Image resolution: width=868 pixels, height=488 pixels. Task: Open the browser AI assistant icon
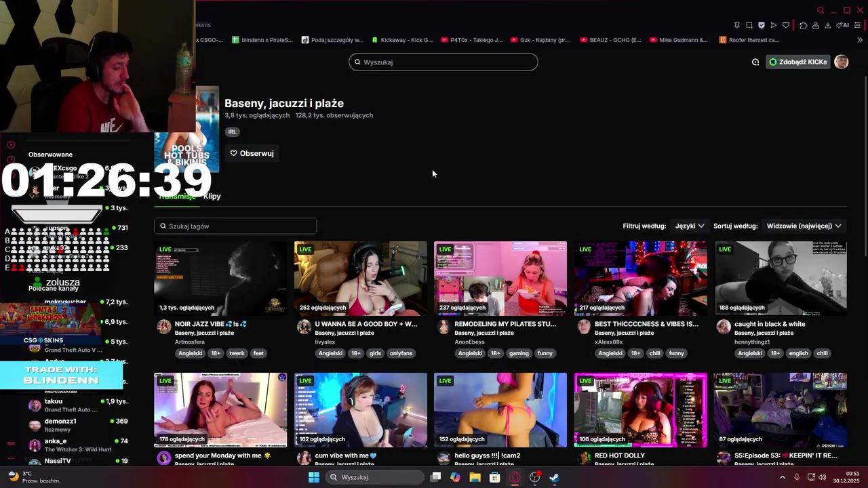[x=843, y=25]
